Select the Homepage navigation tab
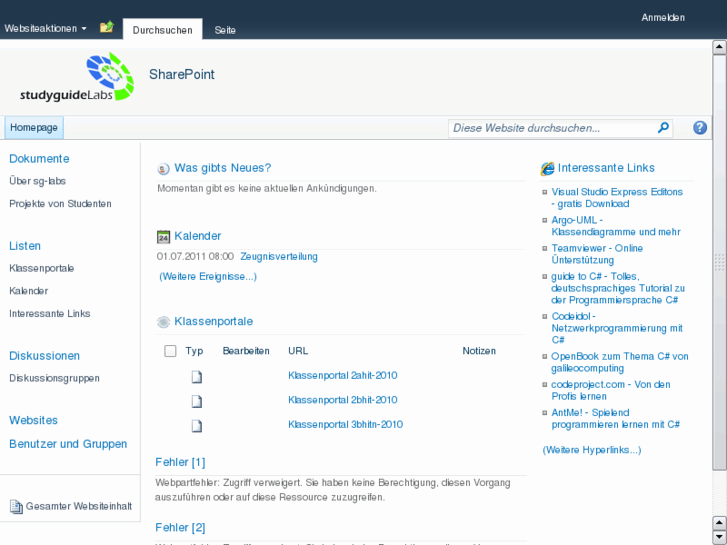727x545 pixels. click(x=34, y=128)
